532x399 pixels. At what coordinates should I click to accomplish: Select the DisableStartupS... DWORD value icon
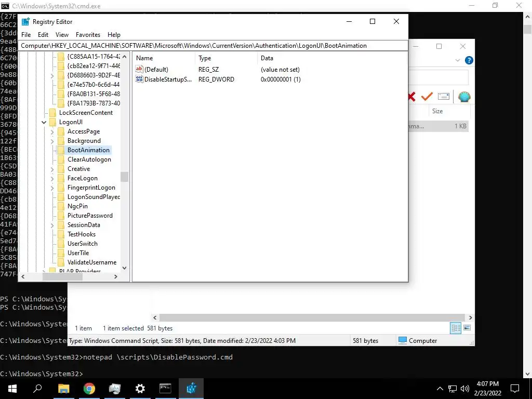[139, 79]
